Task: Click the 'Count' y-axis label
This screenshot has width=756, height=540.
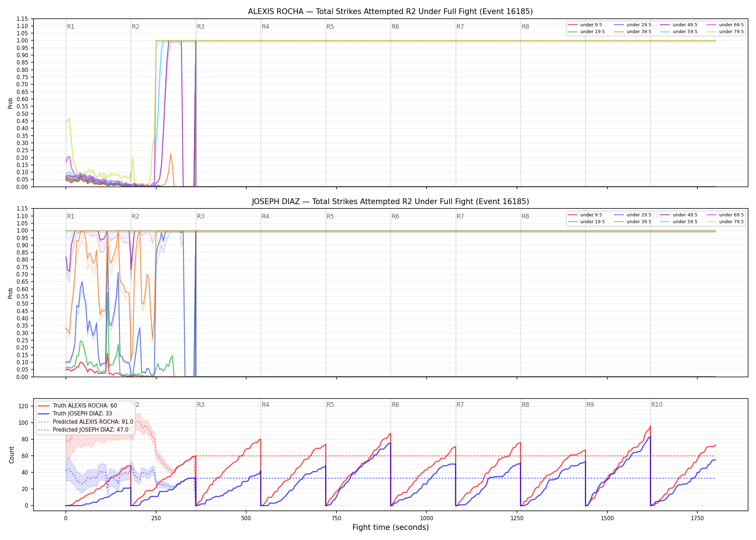Action: pyautogui.click(x=12, y=455)
